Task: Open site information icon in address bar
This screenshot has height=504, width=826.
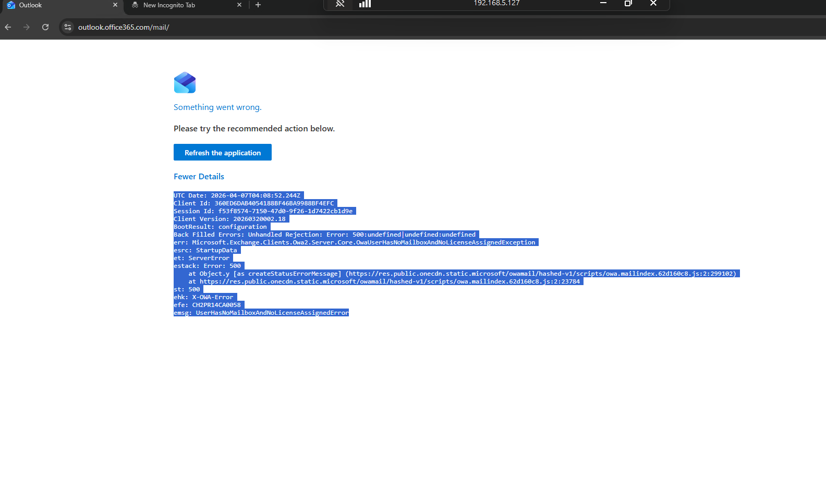Action: [x=68, y=27]
